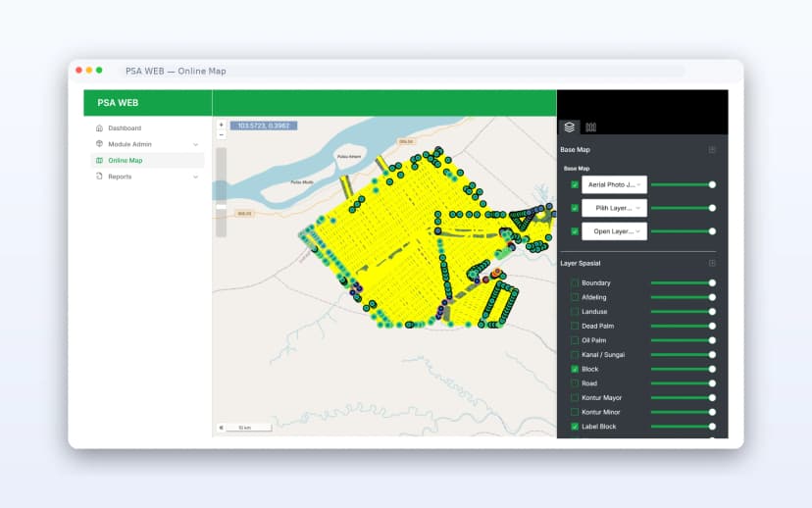Open the Pilih Layer dropdown

(614, 208)
